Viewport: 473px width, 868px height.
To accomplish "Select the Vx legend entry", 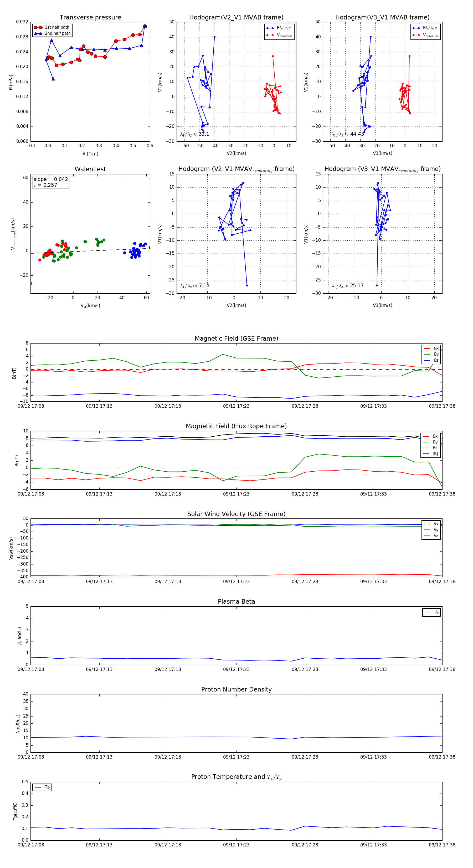I will [431, 524].
